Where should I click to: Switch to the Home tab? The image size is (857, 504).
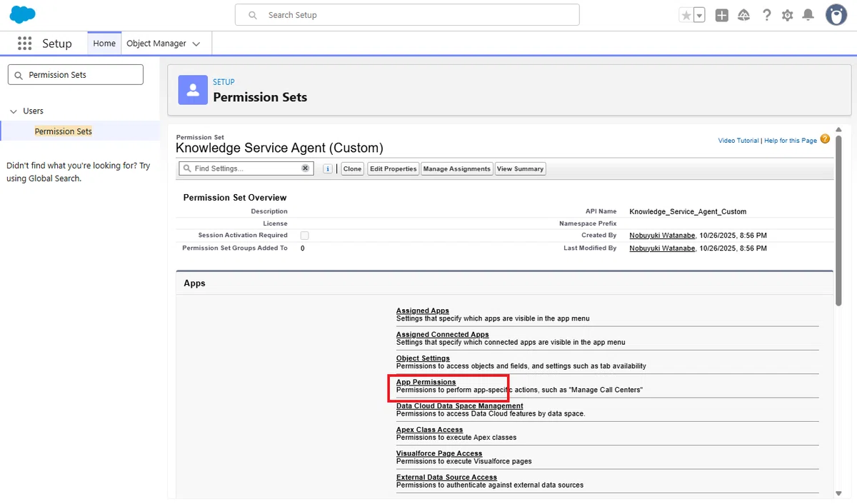pyautogui.click(x=104, y=44)
